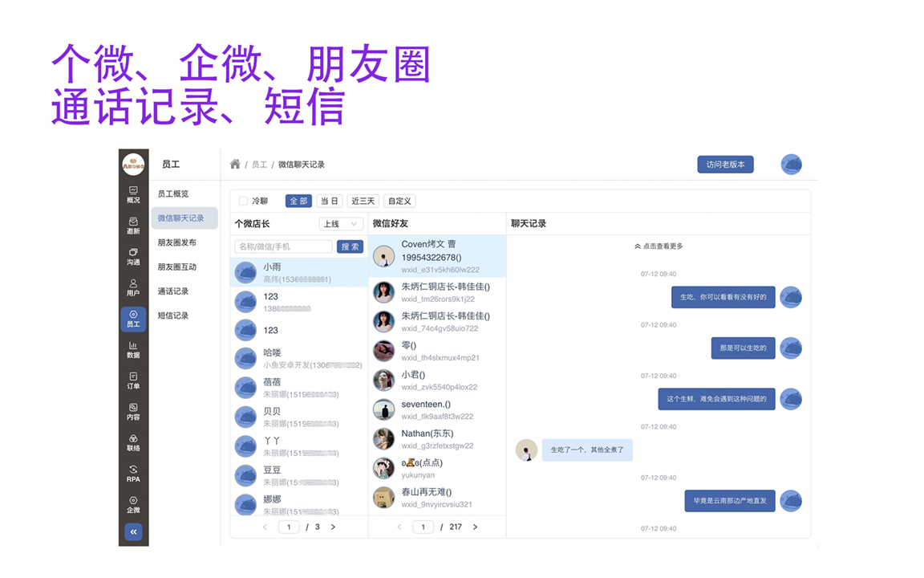Open the 上线 status dropdown
Image resolution: width=924 pixels, height=578 pixels.
(341, 224)
